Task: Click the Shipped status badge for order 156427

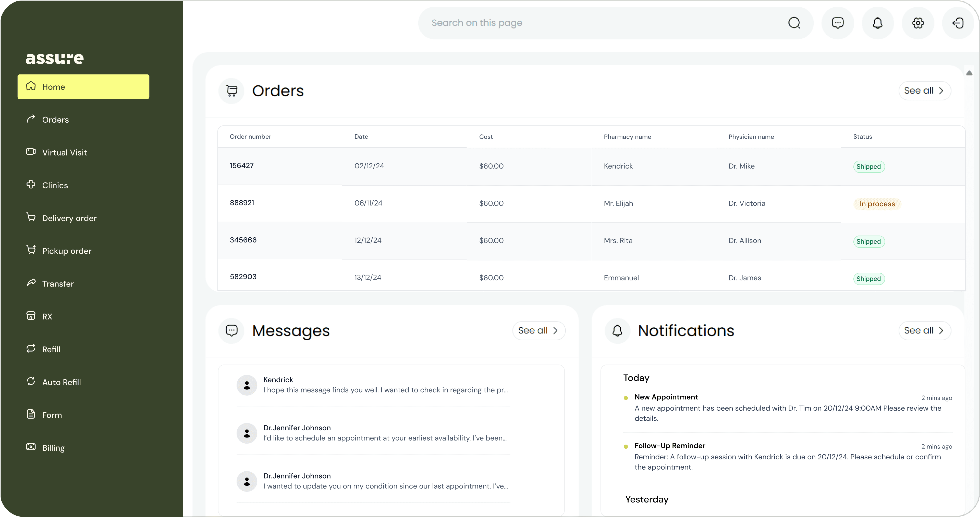Action: 869,166
